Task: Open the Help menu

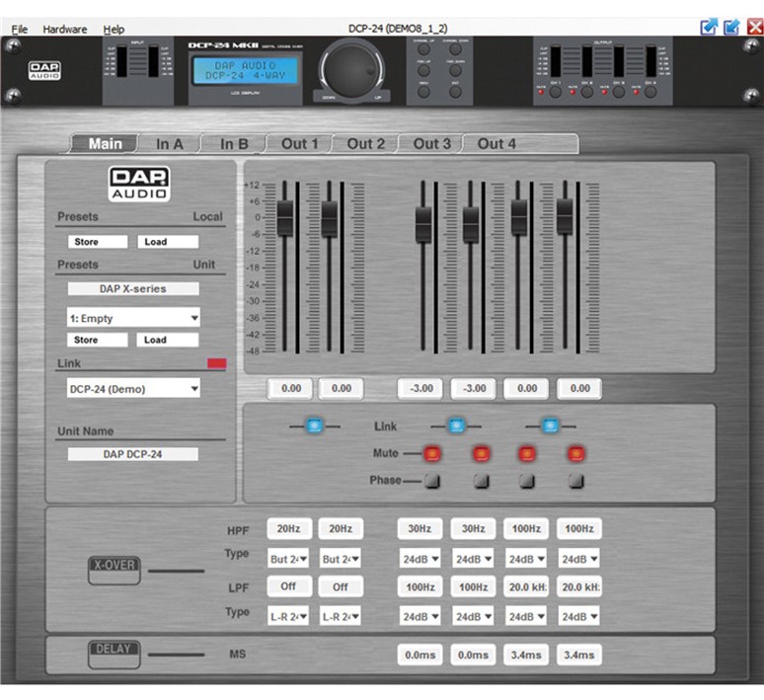Action: pyautogui.click(x=114, y=30)
